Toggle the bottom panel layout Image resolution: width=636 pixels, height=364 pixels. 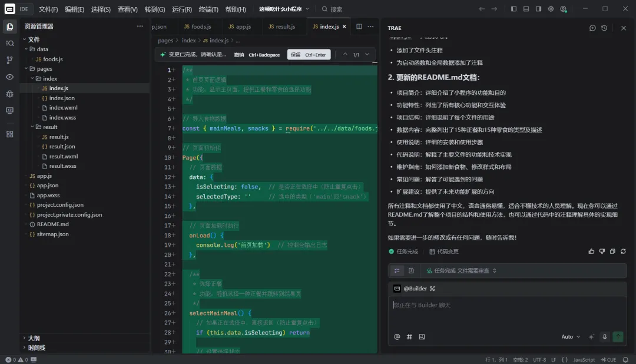(x=526, y=9)
